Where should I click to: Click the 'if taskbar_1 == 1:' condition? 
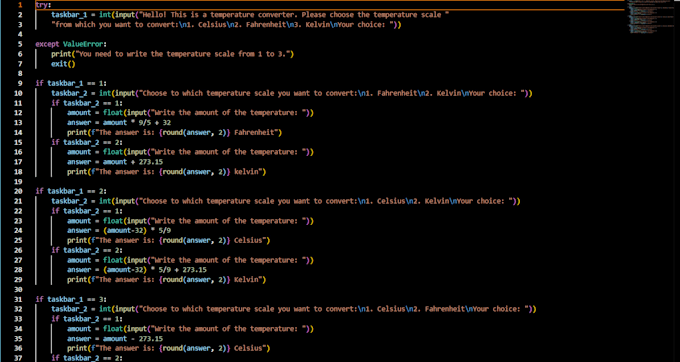click(71, 83)
